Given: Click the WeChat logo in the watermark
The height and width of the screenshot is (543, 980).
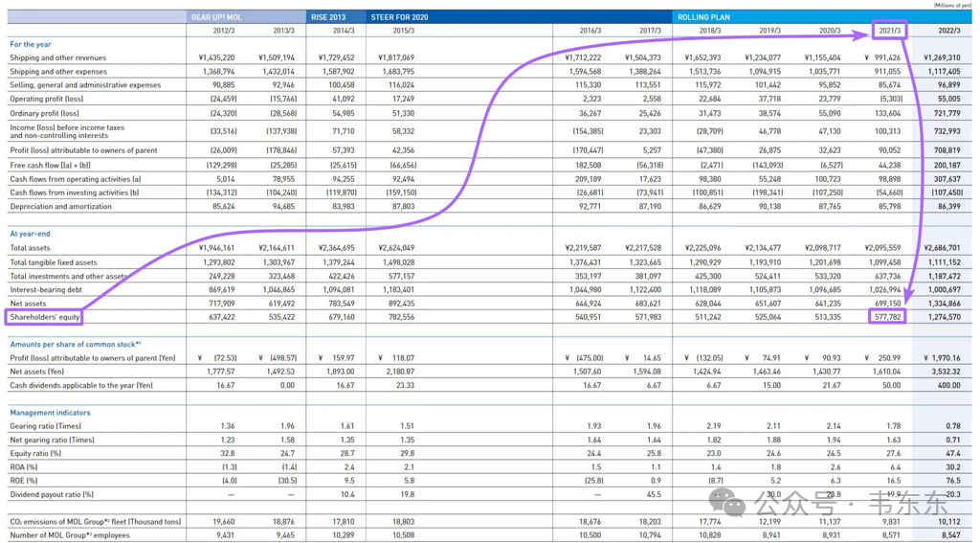Looking at the screenshot, I should 727,503.
